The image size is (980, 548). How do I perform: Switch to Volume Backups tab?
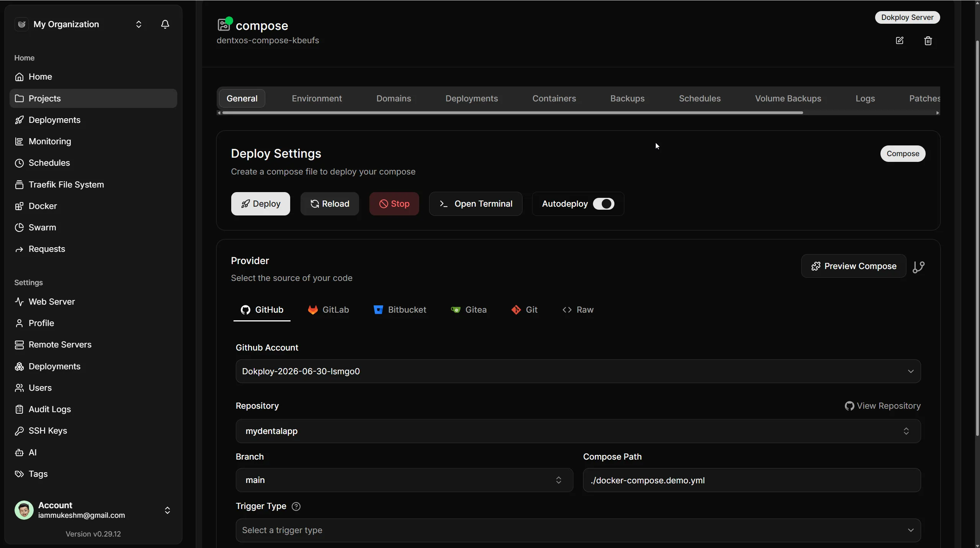(788, 98)
